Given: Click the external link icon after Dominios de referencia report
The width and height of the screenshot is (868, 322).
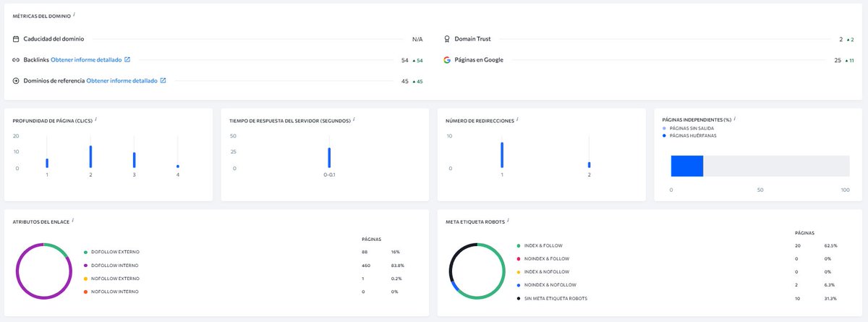Looking at the screenshot, I should pos(163,80).
